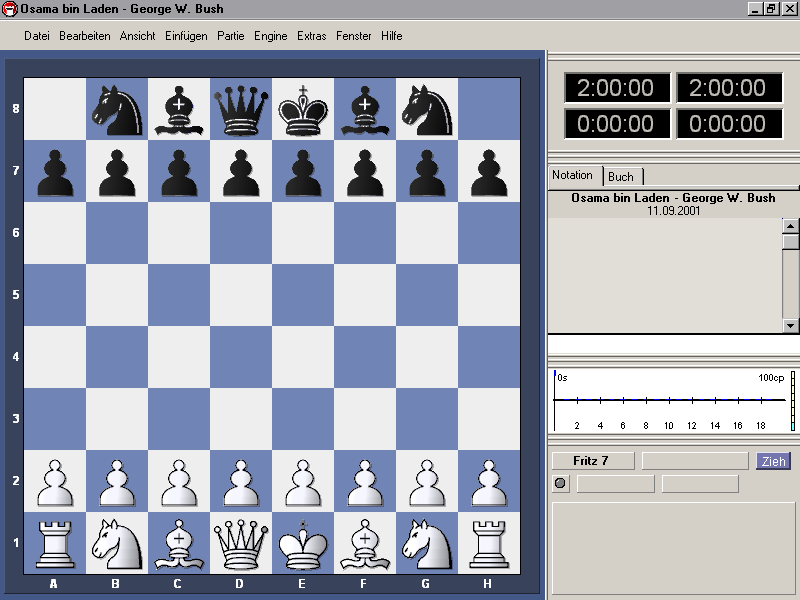The width and height of the screenshot is (800, 600).
Task: Click the empty a8 corner square
Action: (x=55, y=109)
